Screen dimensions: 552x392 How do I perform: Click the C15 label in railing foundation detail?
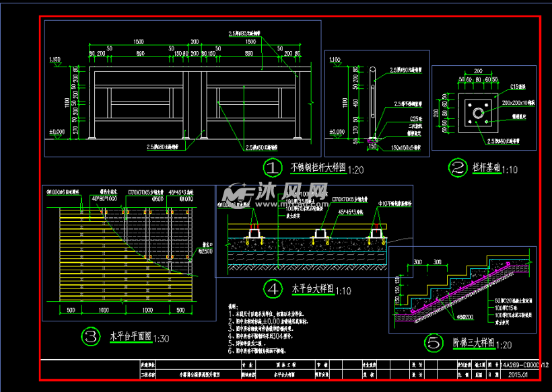[518, 87]
